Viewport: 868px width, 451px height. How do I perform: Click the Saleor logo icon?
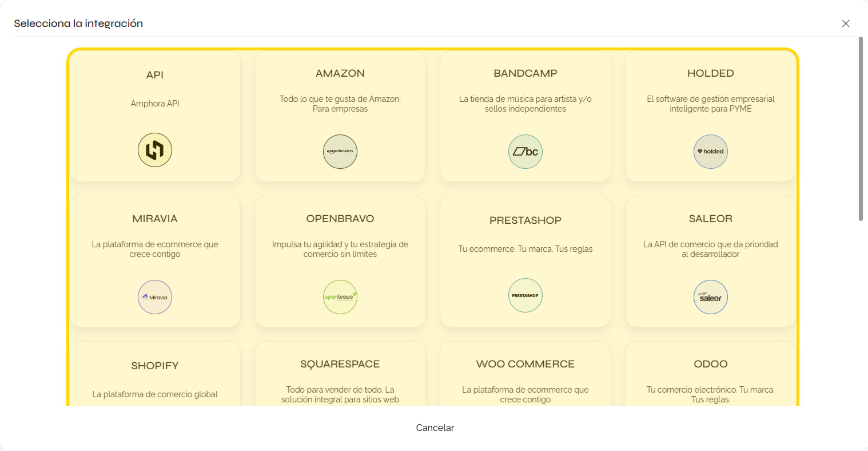(711, 297)
